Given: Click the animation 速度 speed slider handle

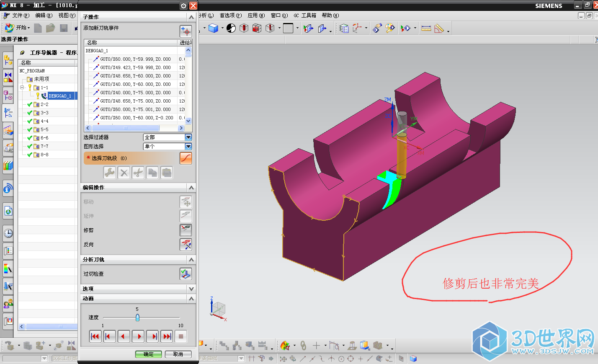Looking at the screenshot, I should pyautogui.click(x=137, y=318).
